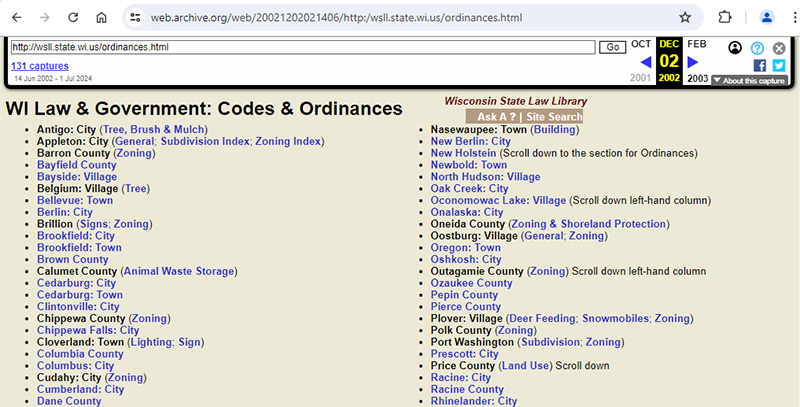Viewport: 800px width, 407px height.
Task: Open Cloverland Lighting ordinance link
Action: point(151,342)
